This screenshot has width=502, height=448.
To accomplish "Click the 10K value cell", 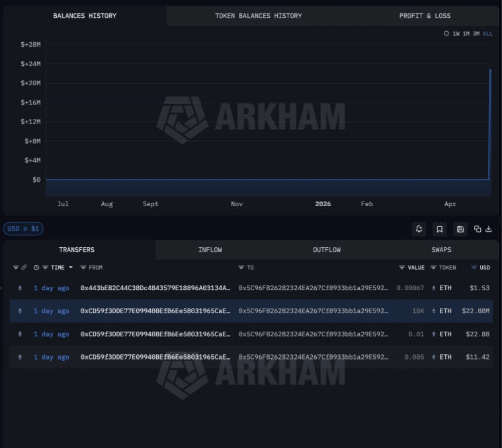I will [x=418, y=311].
